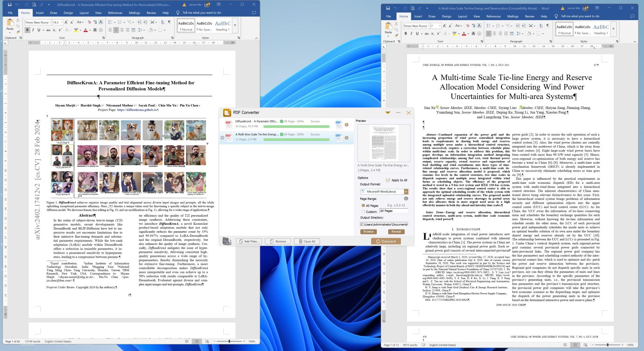Click Bold button in DiffuseKronA Word ribbon

[x=27, y=30]
